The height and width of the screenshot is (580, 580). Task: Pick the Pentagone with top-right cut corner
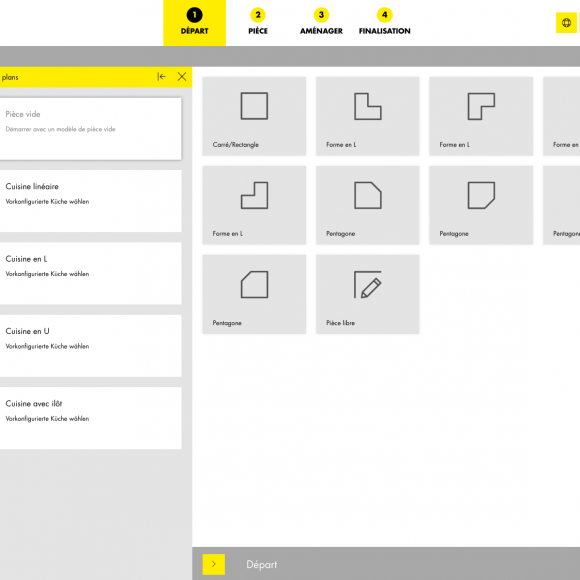click(368, 205)
